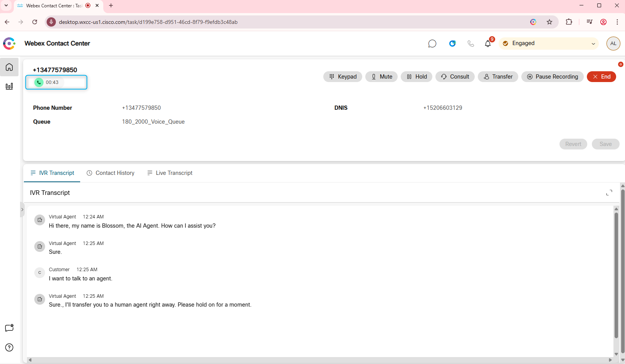Open the AL user profile menu
Image resolution: width=625 pixels, height=364 pixels.
click(613, 44)
